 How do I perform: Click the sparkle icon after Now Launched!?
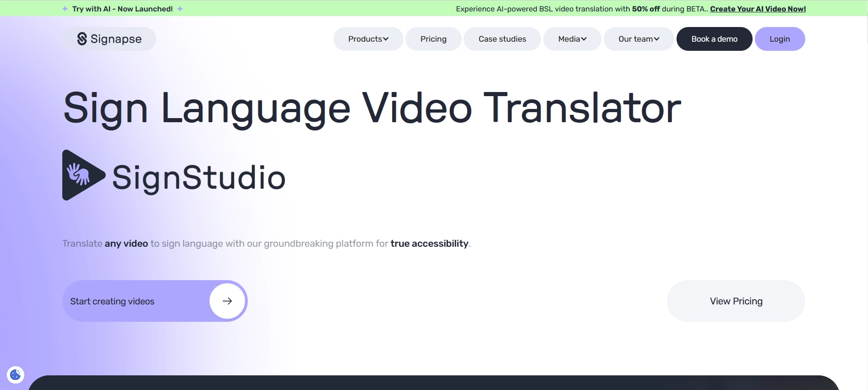coord(180,9)
